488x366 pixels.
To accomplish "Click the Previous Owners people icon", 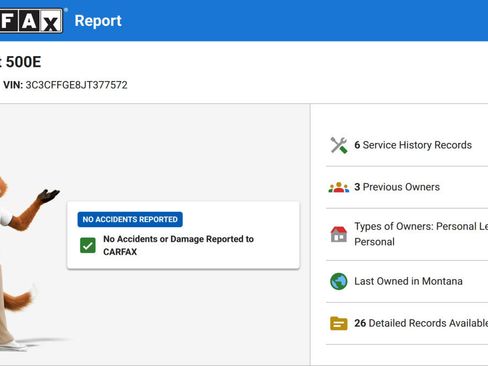I will [339, 187].
